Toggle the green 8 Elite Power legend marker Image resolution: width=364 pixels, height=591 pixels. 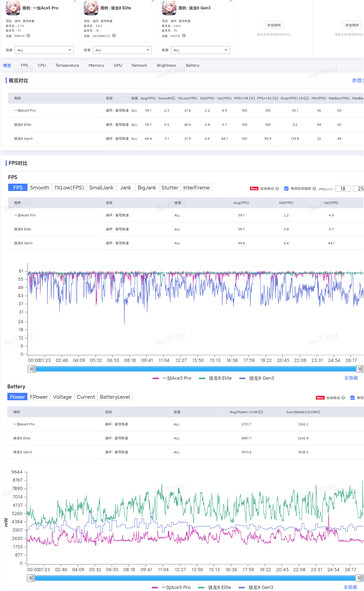click(202, 587)
